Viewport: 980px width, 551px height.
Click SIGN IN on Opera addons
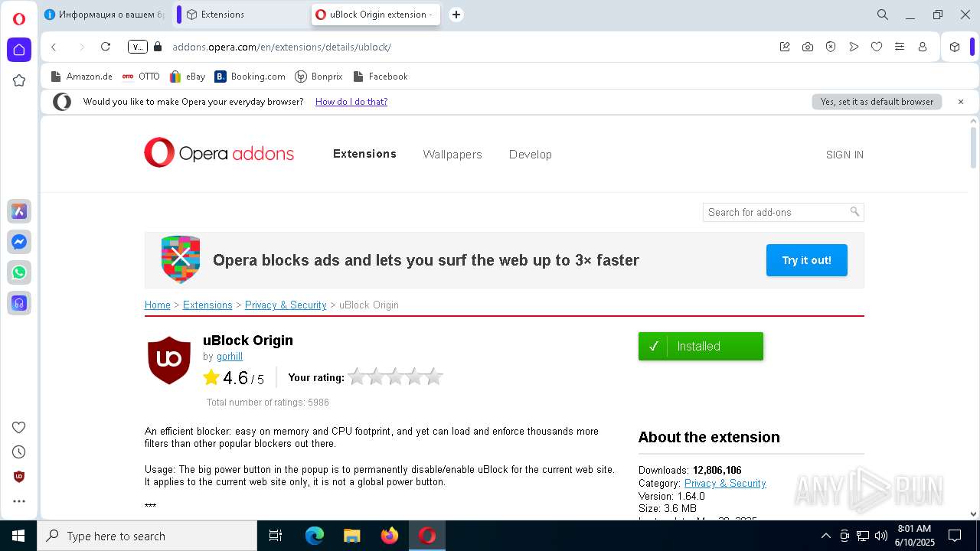pos(844,155)
